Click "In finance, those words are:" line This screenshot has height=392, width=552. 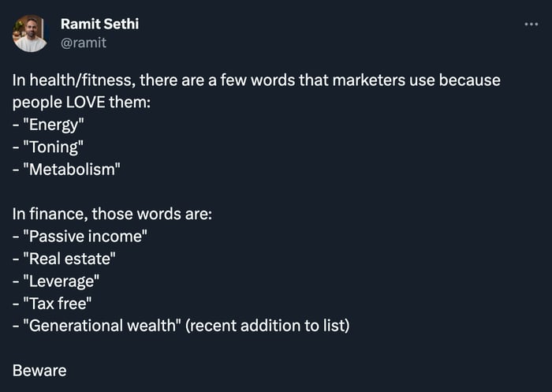coord(112,214)
